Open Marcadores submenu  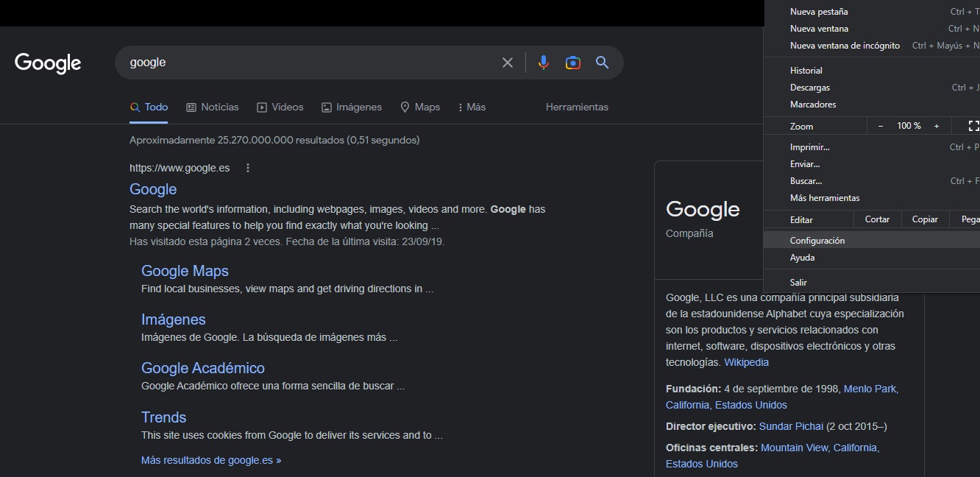point(873,105)
